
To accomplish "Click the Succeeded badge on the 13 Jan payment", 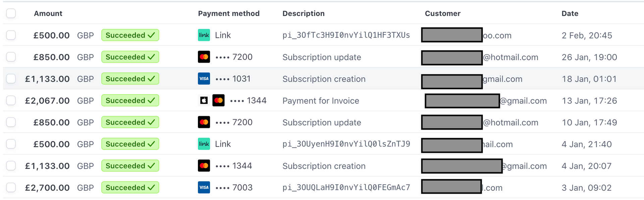I will point(130,101).
